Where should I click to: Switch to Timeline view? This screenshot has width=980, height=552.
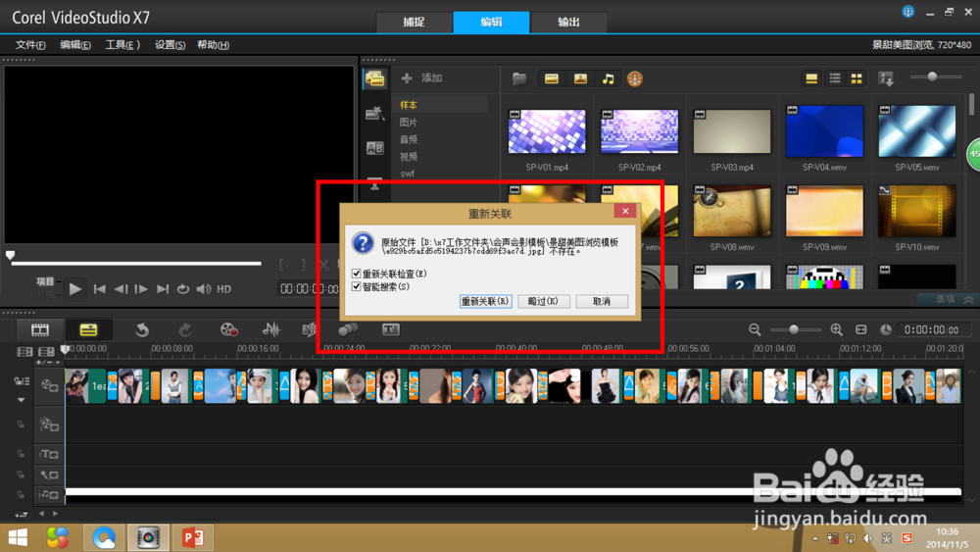pos(88,330)
